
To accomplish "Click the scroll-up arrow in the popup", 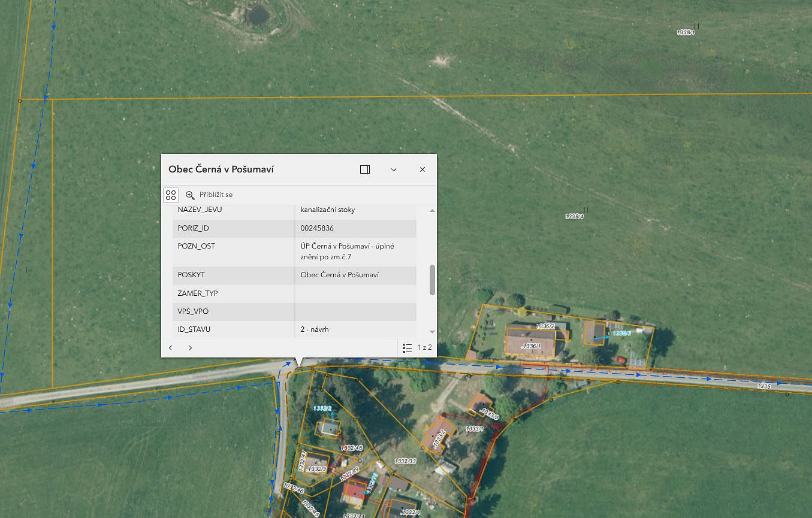I will point(433,210).
